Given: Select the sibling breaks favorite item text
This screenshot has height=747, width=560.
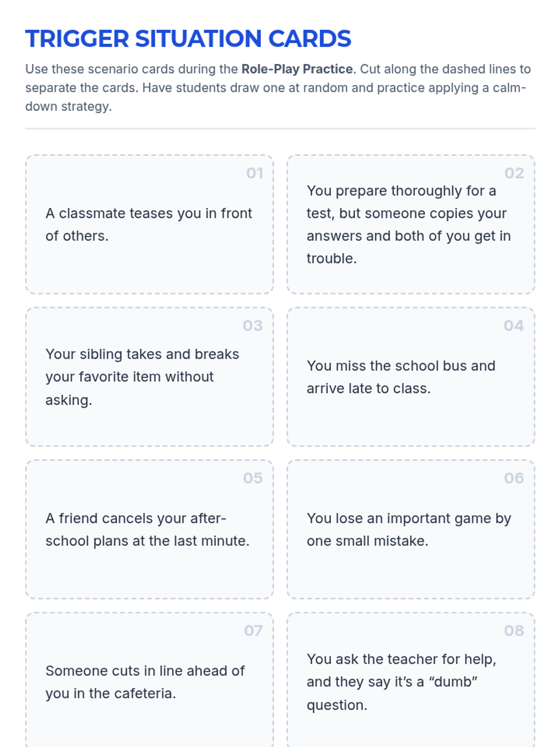Looking at the screenshot, I should [142, 377].
